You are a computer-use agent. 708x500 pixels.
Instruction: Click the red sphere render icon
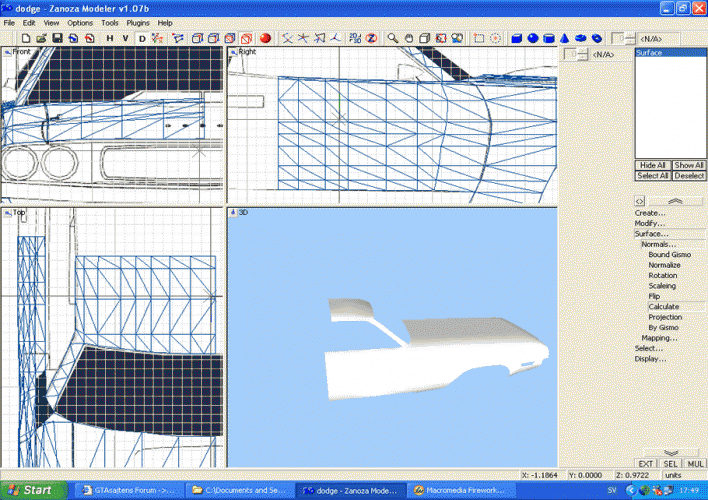pyautogui.click(x=266, y=38)
